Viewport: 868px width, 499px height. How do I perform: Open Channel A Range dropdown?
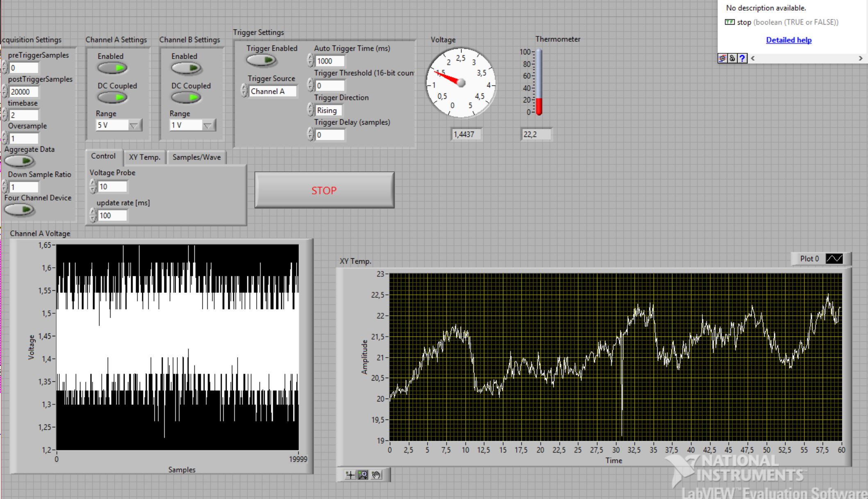point(134,125)
